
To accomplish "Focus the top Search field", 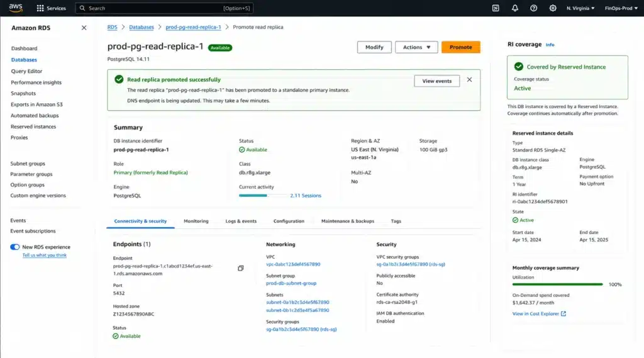I will coord(164,8).
